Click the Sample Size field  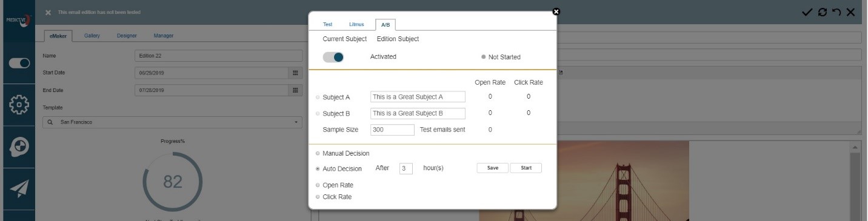(x=392, y=130)
